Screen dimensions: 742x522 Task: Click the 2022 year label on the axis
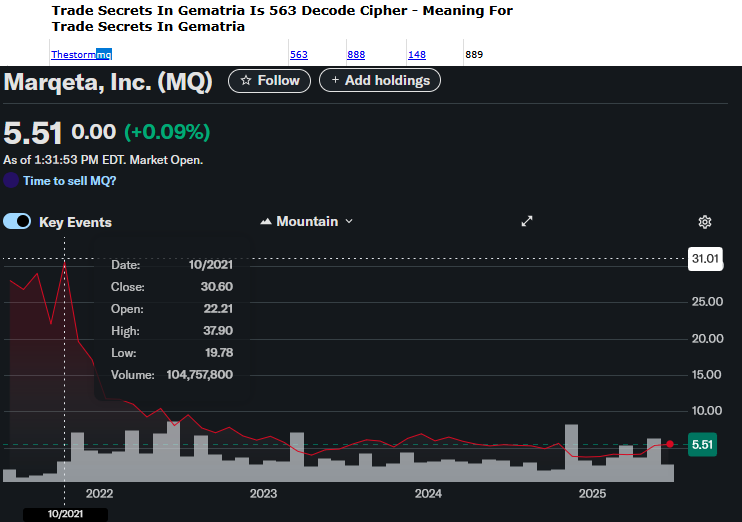point(99,494)
